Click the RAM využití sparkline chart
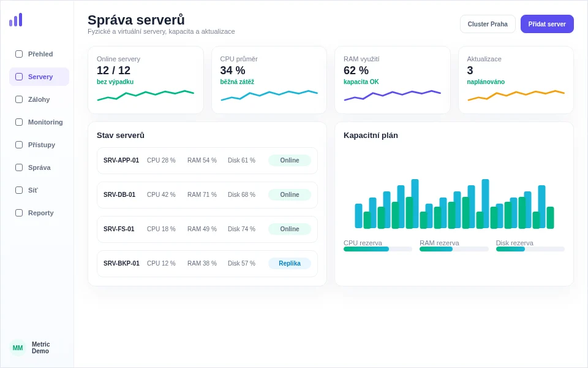Image resolution: width=588 pixels, height=368 pixels. 392,96
